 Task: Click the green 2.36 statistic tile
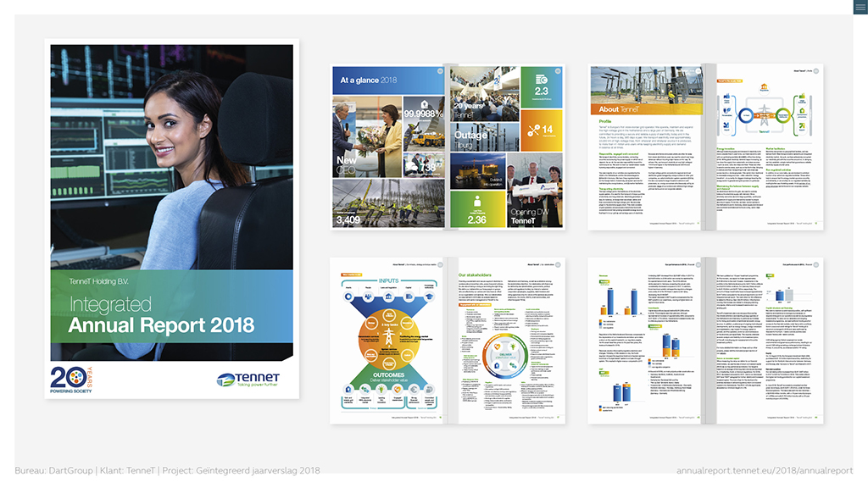477,208
